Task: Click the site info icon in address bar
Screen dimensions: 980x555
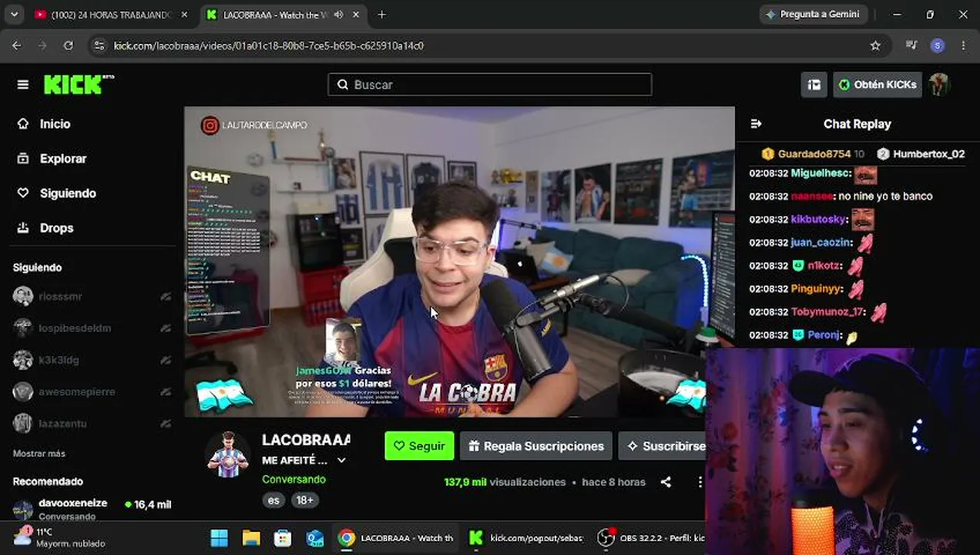Action: [99, 45]
